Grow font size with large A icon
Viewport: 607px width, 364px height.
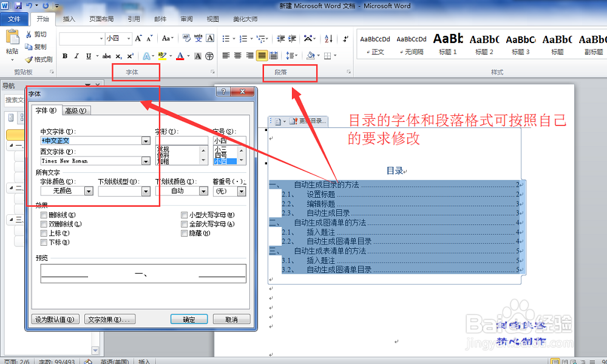(x=138, y=38)
